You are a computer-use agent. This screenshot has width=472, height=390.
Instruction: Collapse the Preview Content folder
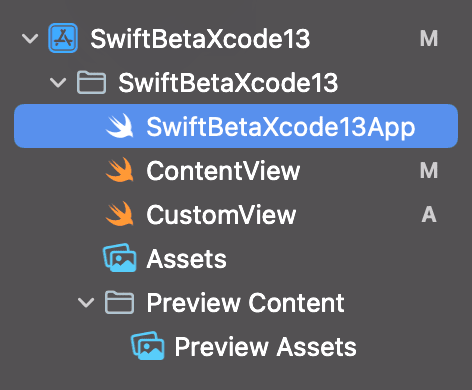(x=86, y=303)
